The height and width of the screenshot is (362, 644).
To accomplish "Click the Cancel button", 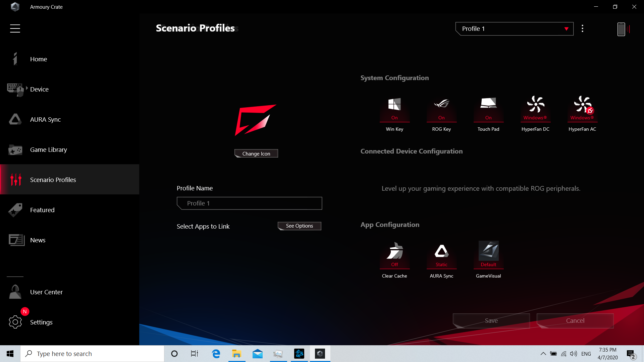I will [x=575, y=321].
